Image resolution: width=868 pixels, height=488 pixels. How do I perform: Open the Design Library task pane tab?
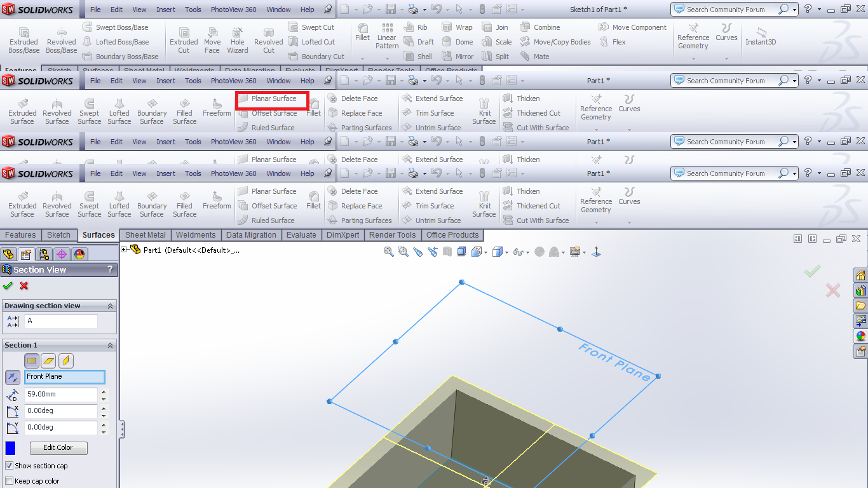coord(861,290)
